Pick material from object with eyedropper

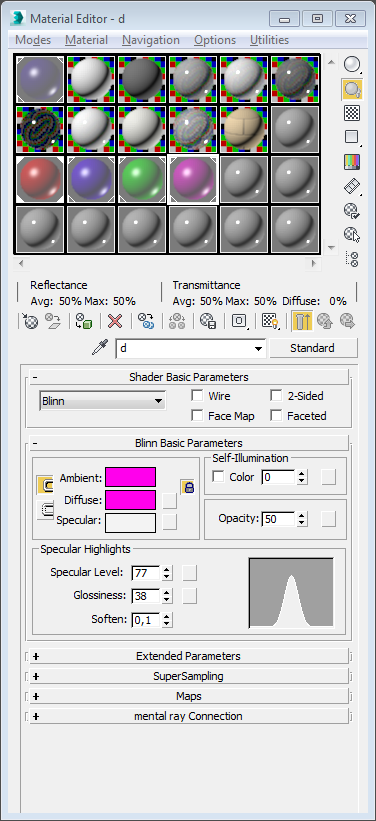100,348
